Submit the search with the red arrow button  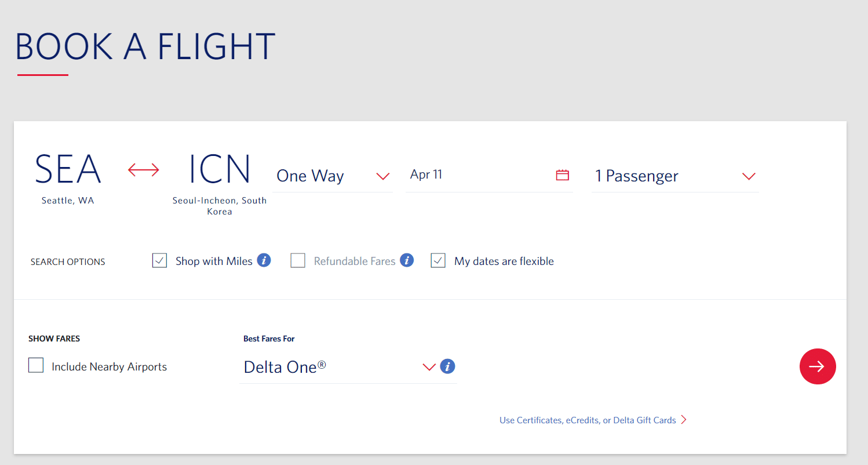pos(817,366)
